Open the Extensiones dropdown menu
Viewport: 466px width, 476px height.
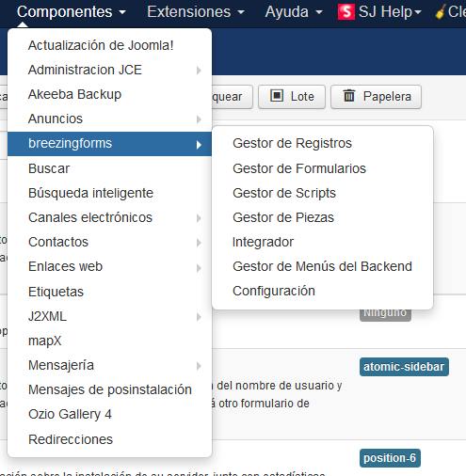point(196,12)
